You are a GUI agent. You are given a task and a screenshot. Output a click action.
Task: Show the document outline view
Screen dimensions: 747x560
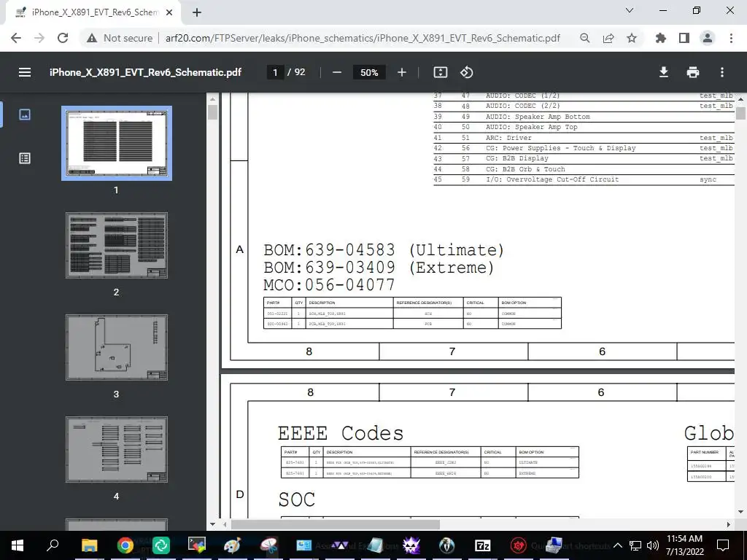25,158
